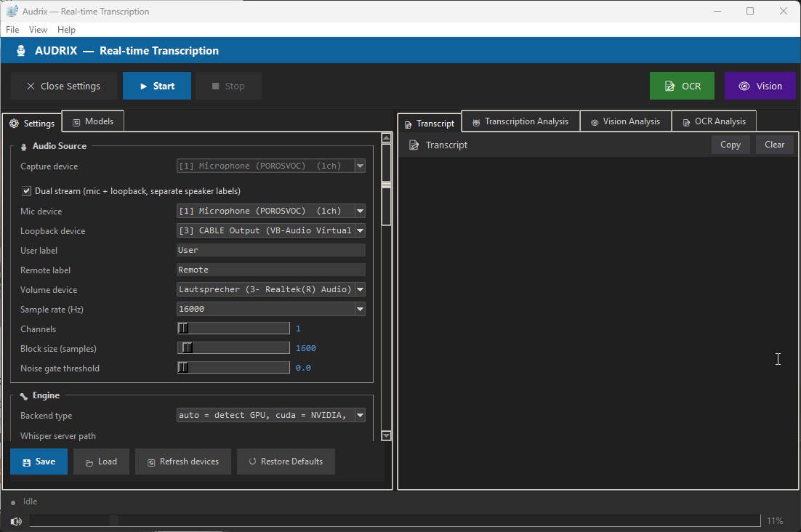
Task: Click the Engine section wrench icon
Action: (23, 396)
